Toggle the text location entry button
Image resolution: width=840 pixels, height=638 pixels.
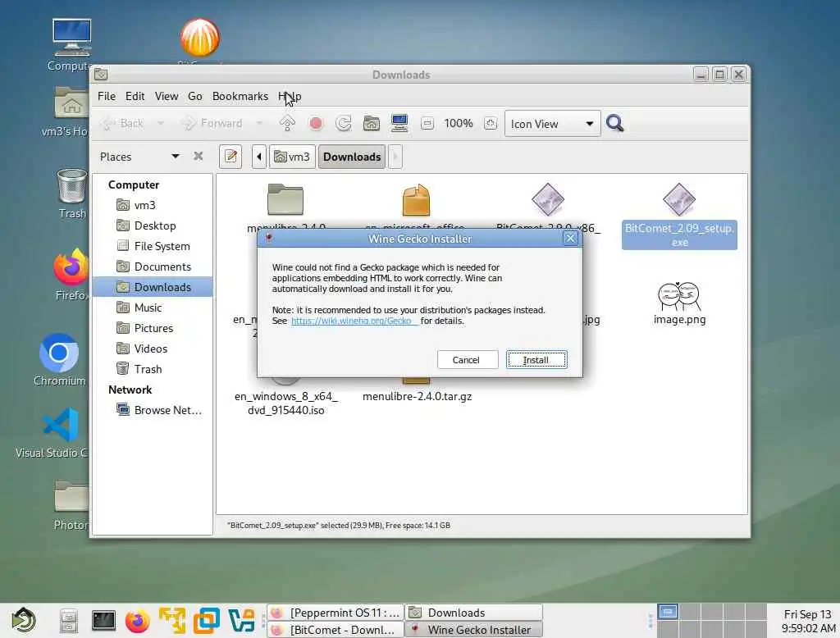[231, 157]
